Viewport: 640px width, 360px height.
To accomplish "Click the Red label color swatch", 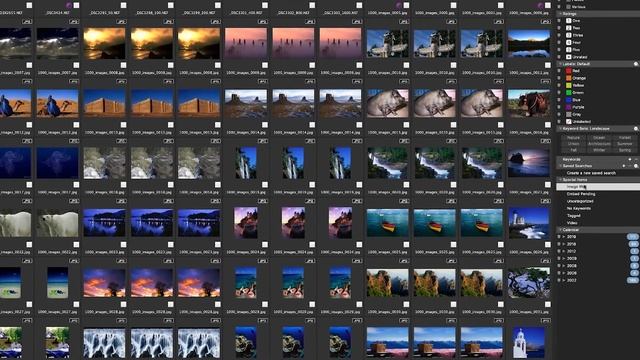I will click(x=569, y=71).
